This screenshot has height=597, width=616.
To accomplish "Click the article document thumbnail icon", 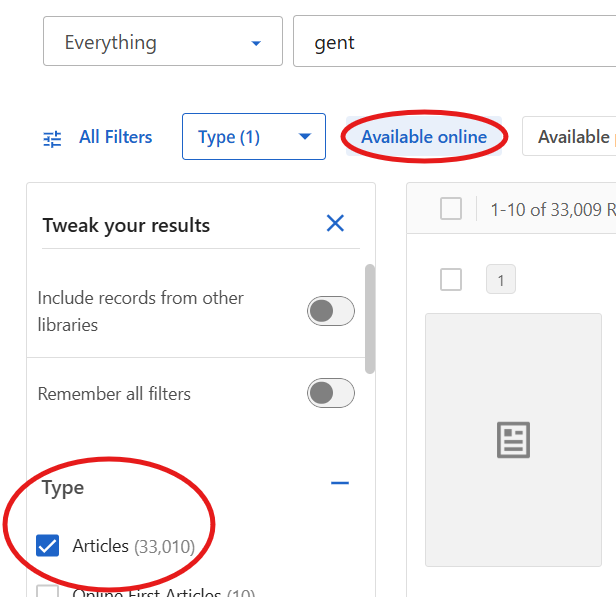I will pyautogui.click(x=513, y=440).
